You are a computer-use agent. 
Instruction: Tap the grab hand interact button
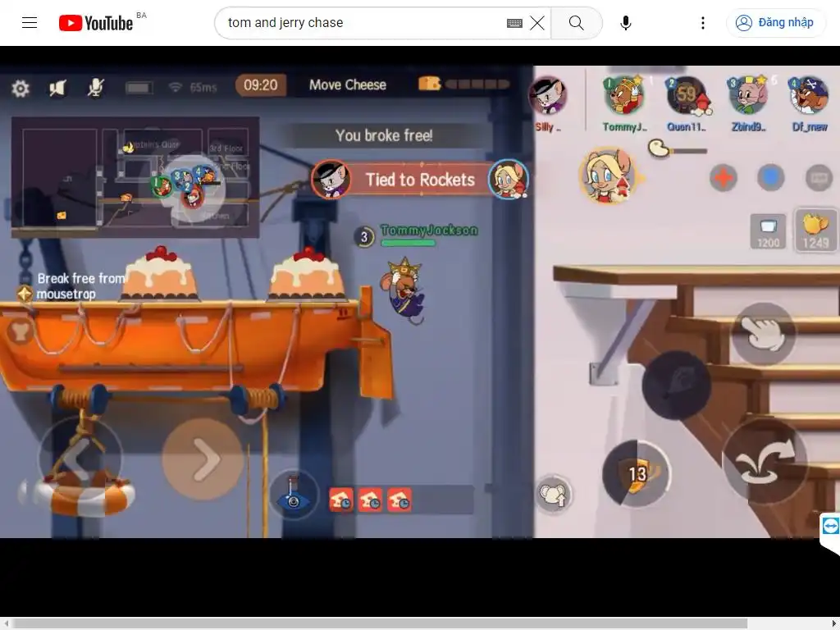(764, 333)
